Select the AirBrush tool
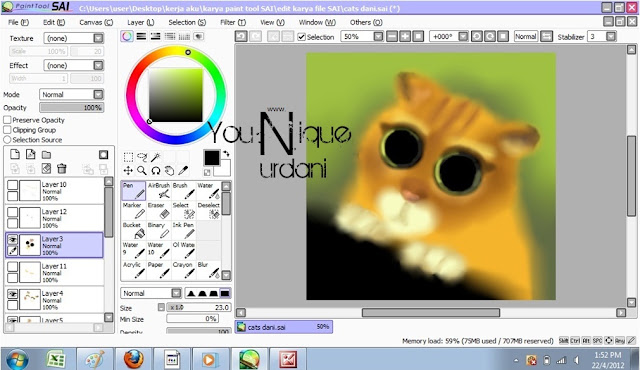Screen dimensions: 640x370 tap(158, 191)
